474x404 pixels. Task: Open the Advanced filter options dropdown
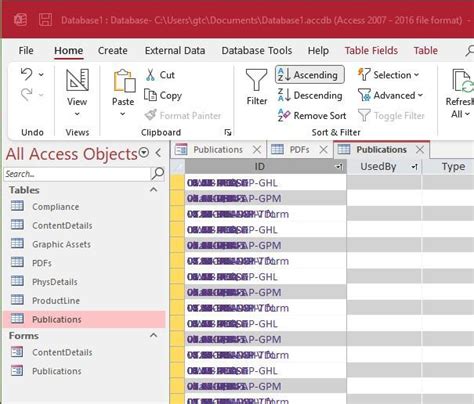390,95
